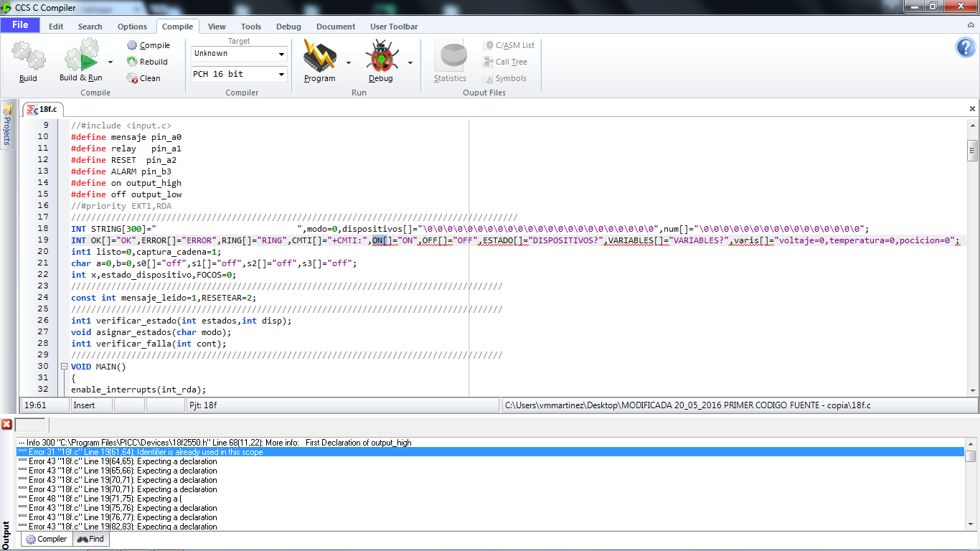Close the 18f.c editor tab
Screen dimensions: 980x551
point(973,109)
